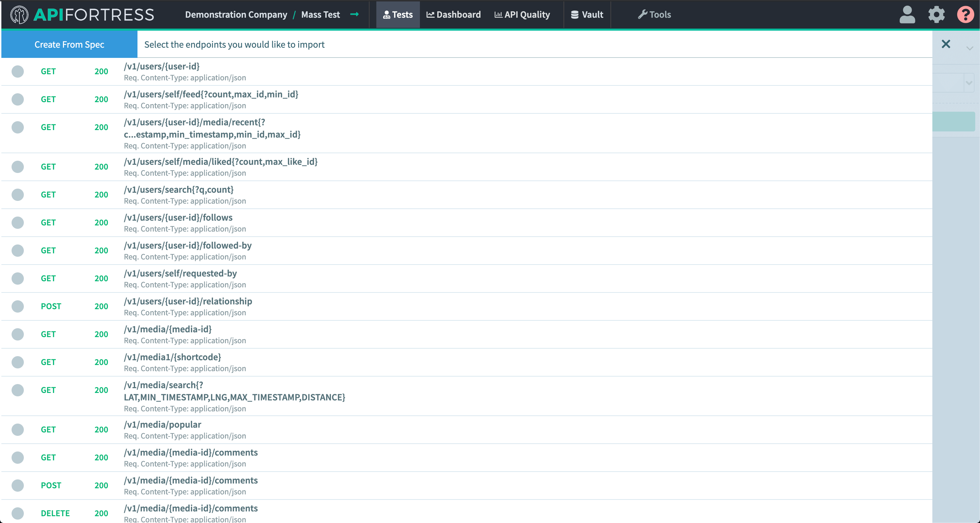Click the Create From Spec button
This screenshot has width=980, height=523.
click(x=69, y=44)
